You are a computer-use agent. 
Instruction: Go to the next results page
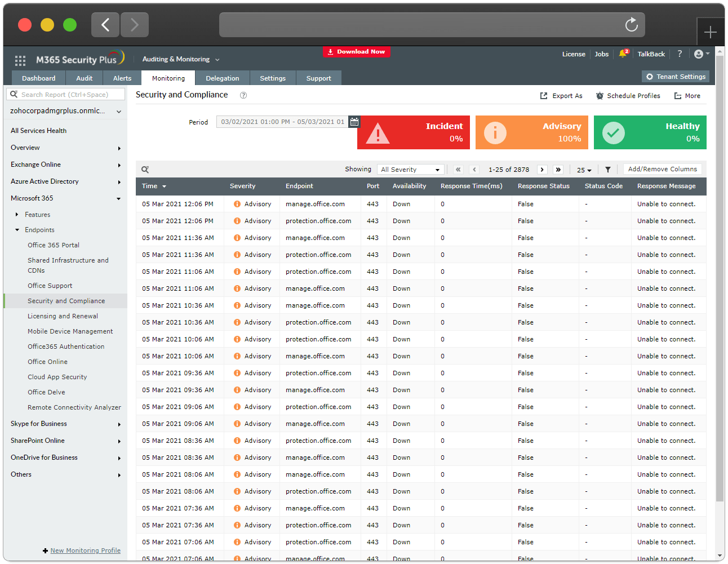(542, 170)
